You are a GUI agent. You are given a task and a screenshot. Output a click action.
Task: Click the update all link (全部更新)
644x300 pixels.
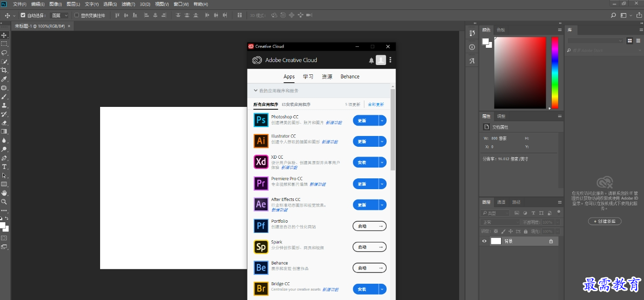pos(376,104)
